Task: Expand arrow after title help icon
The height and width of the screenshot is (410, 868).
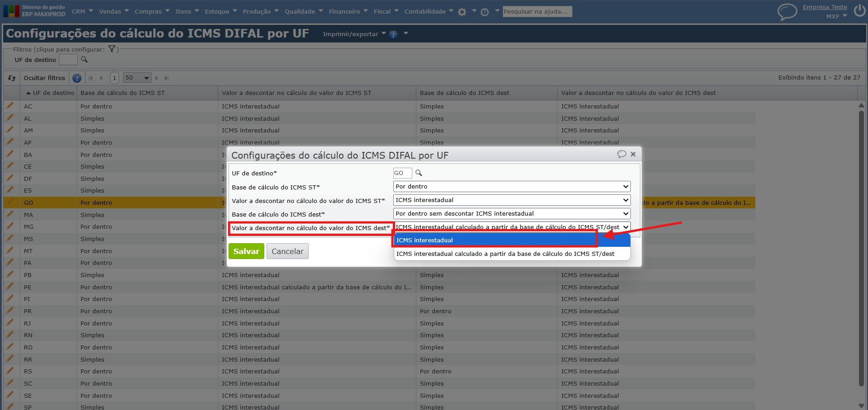Action: pos(406,33)
